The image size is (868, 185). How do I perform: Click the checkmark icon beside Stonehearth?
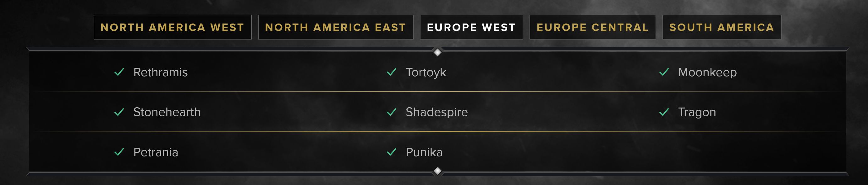pyautogui.click(x=119, y=112)
